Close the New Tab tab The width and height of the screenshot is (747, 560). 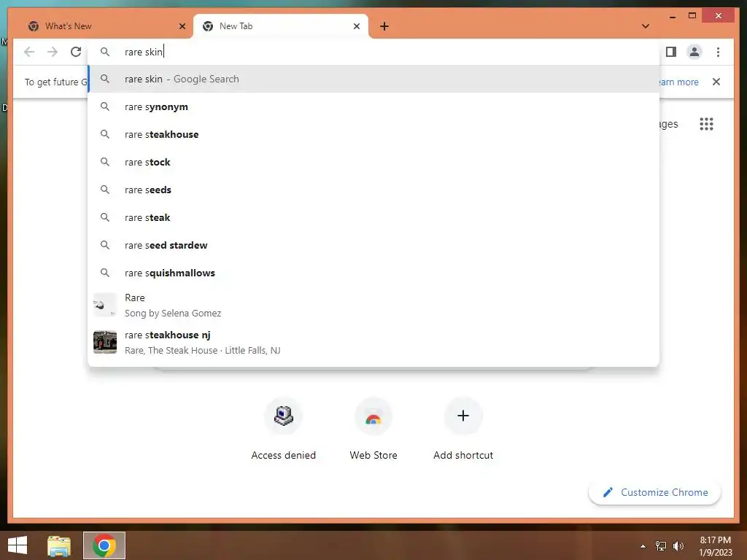click(x=356, y=26)
